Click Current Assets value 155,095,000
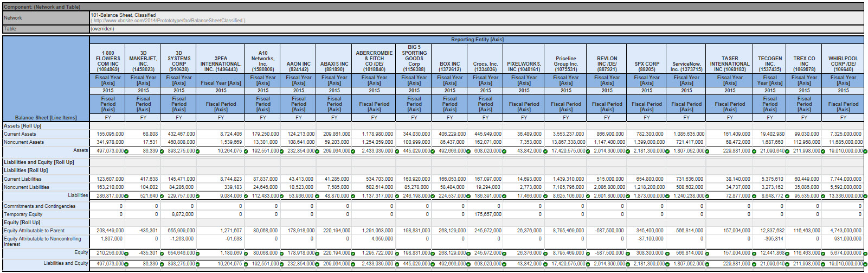This screenshot has height=273, width=868. [x=110, y=134]
